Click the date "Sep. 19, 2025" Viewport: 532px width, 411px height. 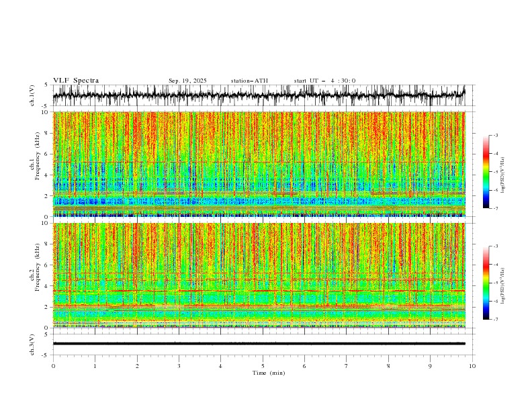coord(187,81)
